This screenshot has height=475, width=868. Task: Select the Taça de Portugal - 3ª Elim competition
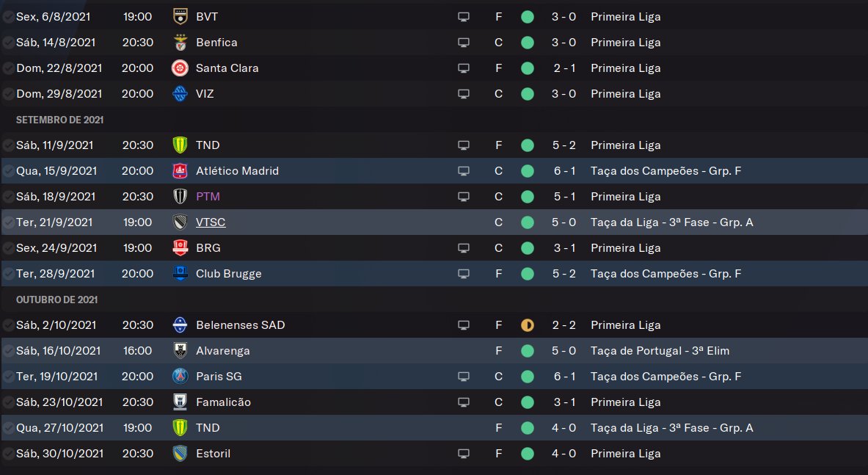660,350
